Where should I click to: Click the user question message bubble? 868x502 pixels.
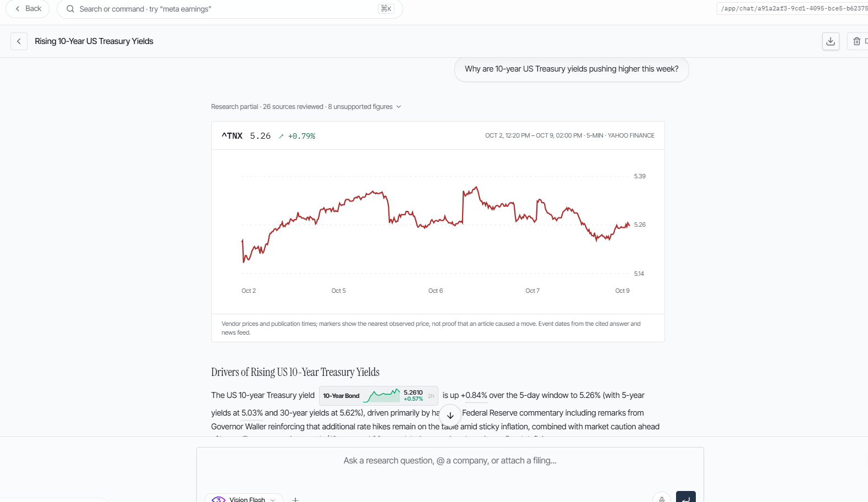[x=572, y=69]
